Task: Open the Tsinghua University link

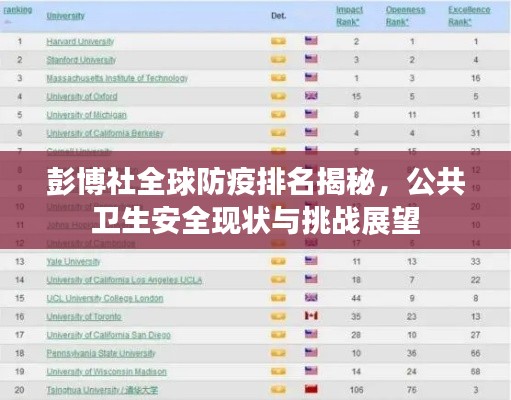Action: 102,390
